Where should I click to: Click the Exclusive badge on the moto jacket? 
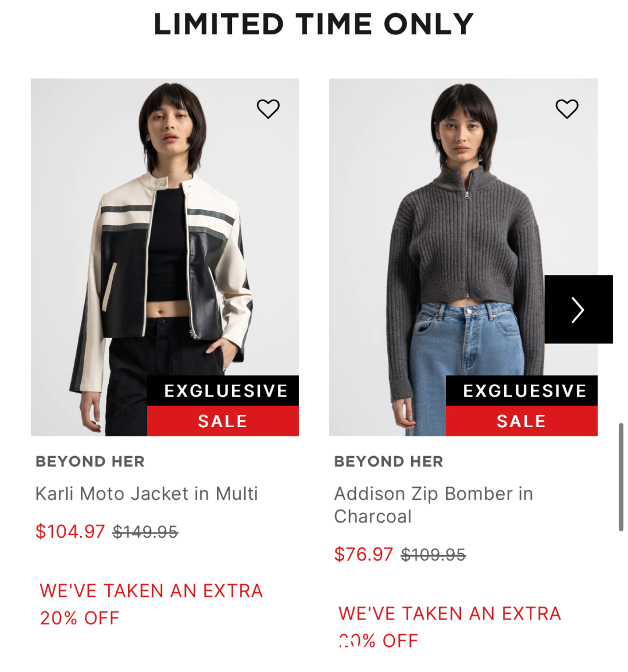tap(223, 391)
